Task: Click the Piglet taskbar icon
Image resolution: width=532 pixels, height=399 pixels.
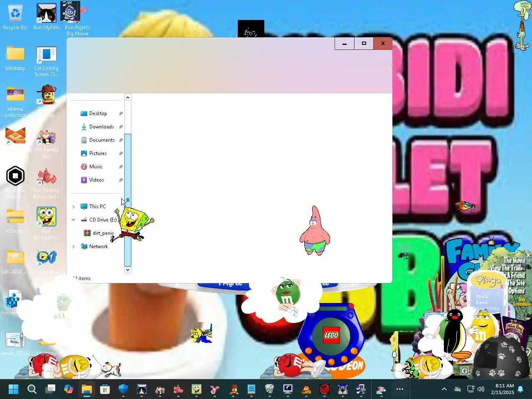Action: point(214,389)
